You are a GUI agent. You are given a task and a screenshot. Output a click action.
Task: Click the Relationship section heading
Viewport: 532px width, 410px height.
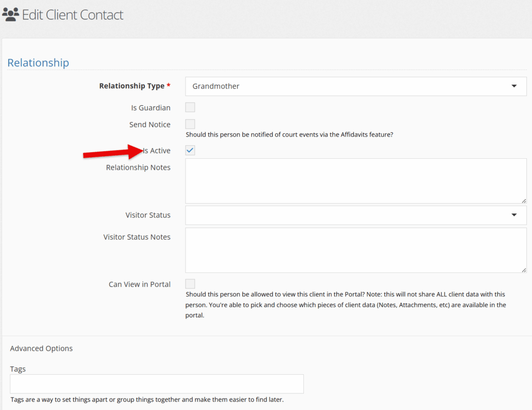(38, 63)
